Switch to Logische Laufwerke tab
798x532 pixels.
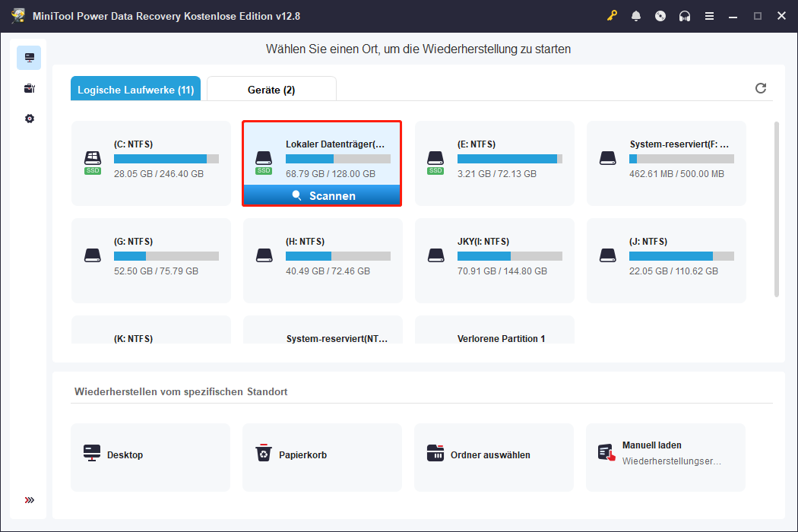(135, 89)
